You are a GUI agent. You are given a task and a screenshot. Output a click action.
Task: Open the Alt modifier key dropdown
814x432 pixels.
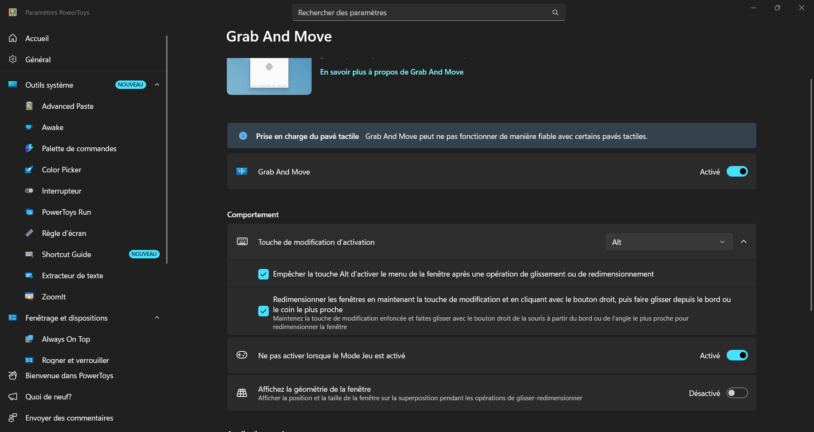pyautogui.click(x=669, y=242)
